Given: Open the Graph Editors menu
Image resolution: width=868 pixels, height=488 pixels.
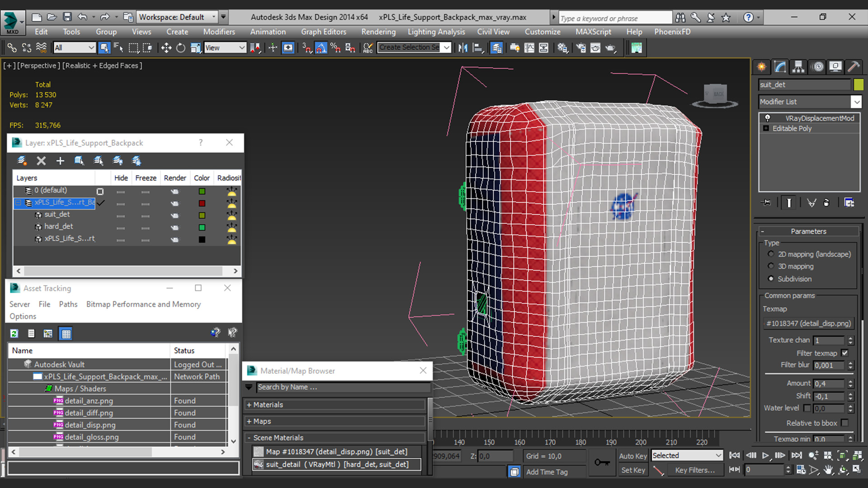Looking at the screenshot, I should (x=324, y=32).
